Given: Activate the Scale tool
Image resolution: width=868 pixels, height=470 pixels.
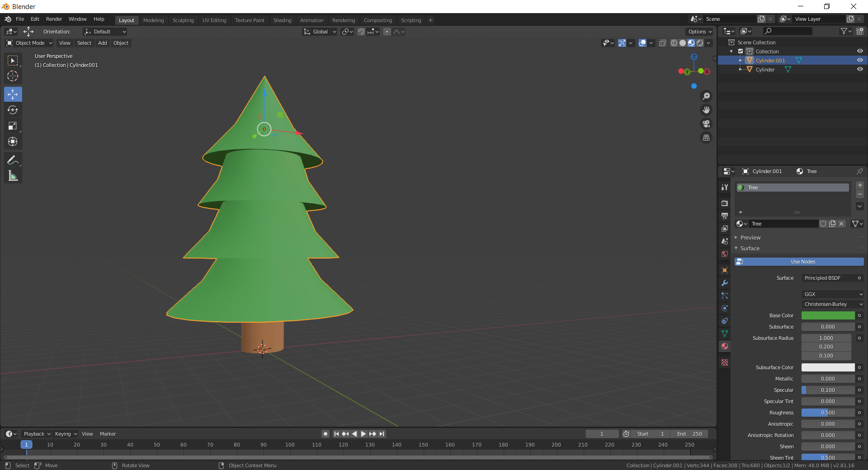Looking at the screenshot, I should [x=13, y=126].
